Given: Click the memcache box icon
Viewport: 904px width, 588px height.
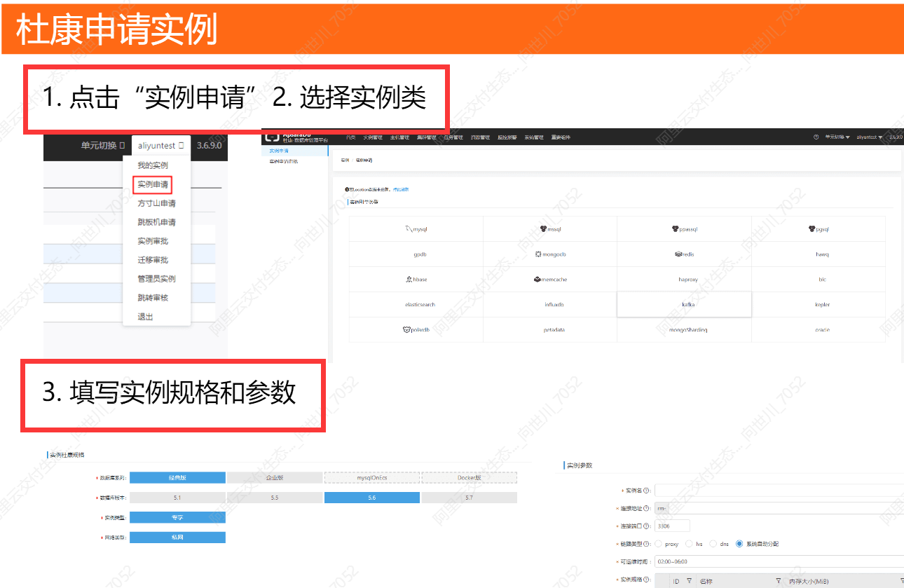Looking at the screenshot, I should point(537,279).
